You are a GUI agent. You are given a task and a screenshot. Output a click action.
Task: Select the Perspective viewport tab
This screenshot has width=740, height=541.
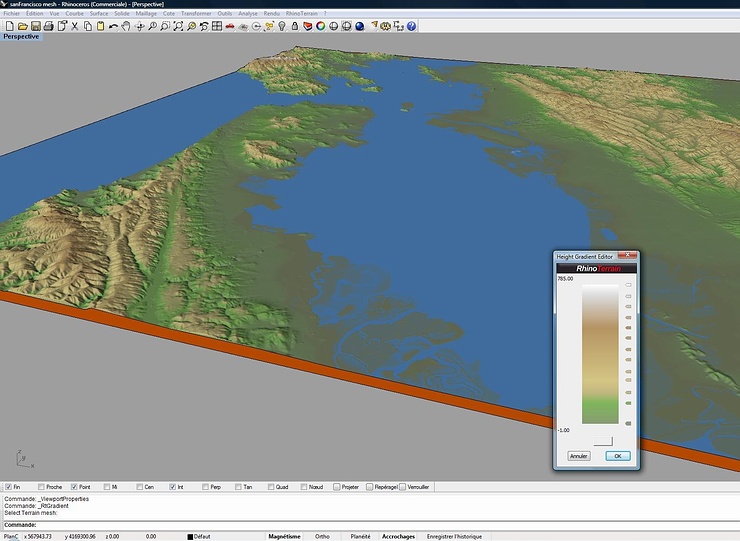[x=21, y=36]
